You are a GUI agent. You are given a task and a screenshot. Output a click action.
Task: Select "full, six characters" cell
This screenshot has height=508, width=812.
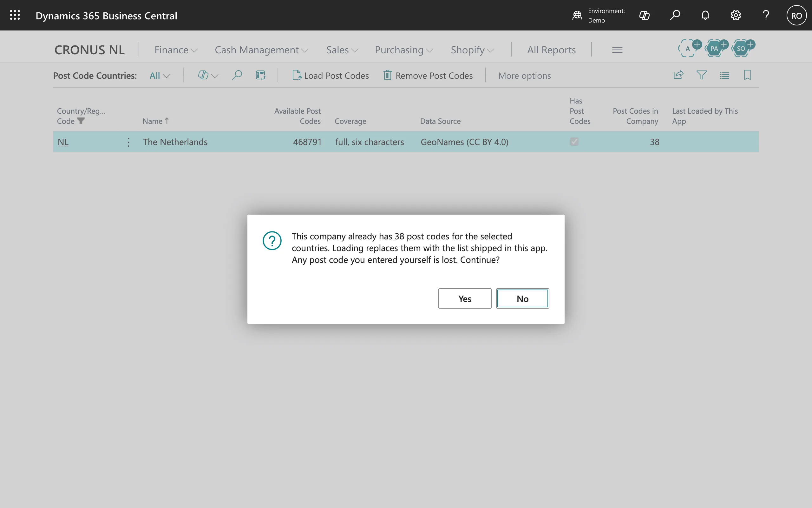point(370,142)
